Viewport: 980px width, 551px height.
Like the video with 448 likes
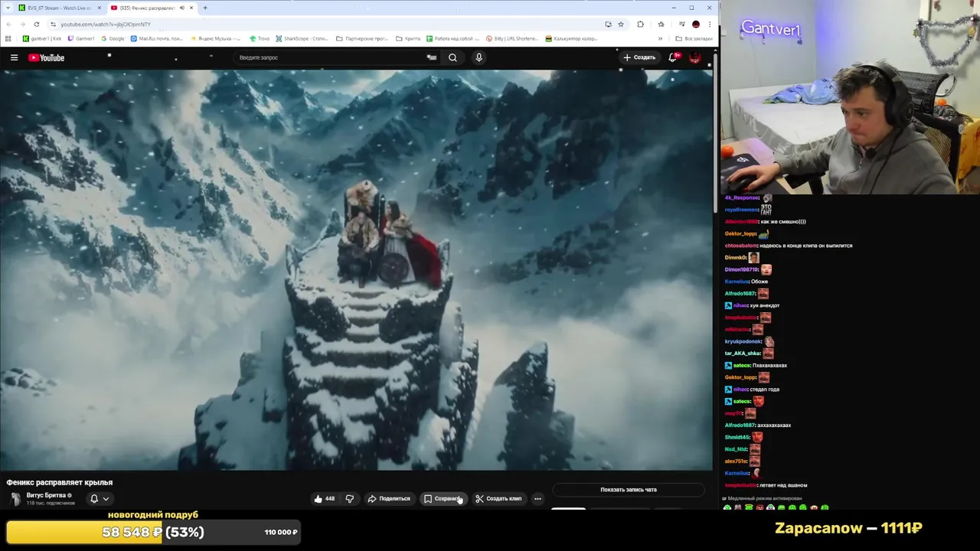(325, 499)
